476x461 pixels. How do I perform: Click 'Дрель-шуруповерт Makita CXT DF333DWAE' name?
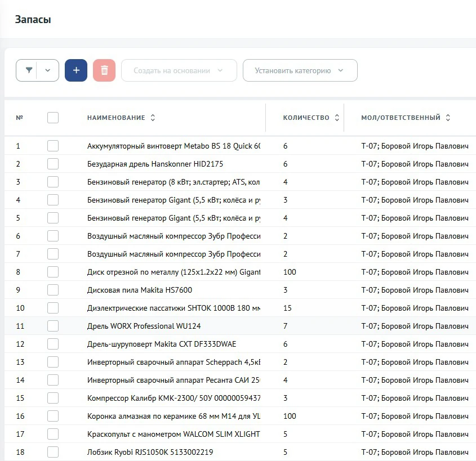tap(162, 344)
